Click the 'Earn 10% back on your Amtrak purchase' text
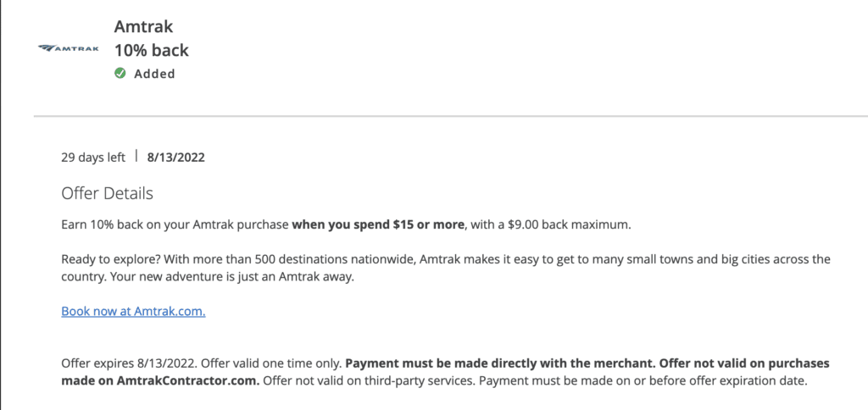Screen dimensions: 868x410 175,225
